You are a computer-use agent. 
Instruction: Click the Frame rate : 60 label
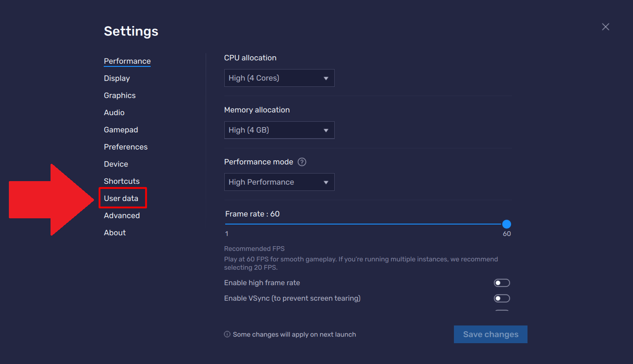tap(252, 214)
